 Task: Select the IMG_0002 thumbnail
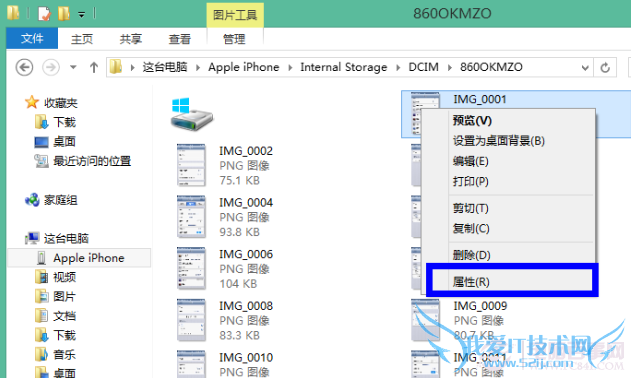(192, 165)
